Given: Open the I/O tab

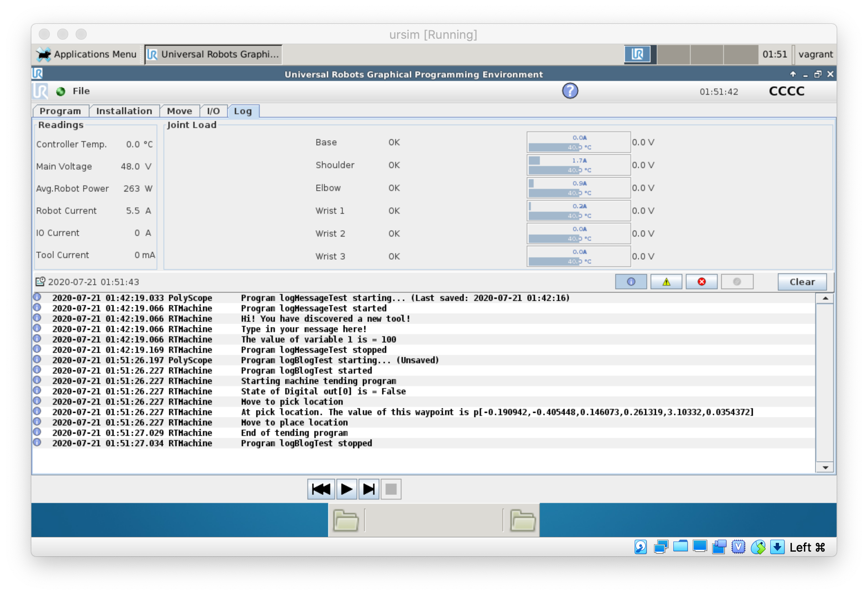Looking at the screenshot, I should coord(214,111).
